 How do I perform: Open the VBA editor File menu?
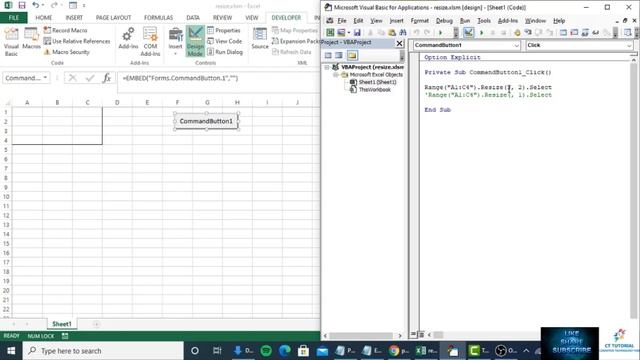pyautogui.click(x=342, y=20)
